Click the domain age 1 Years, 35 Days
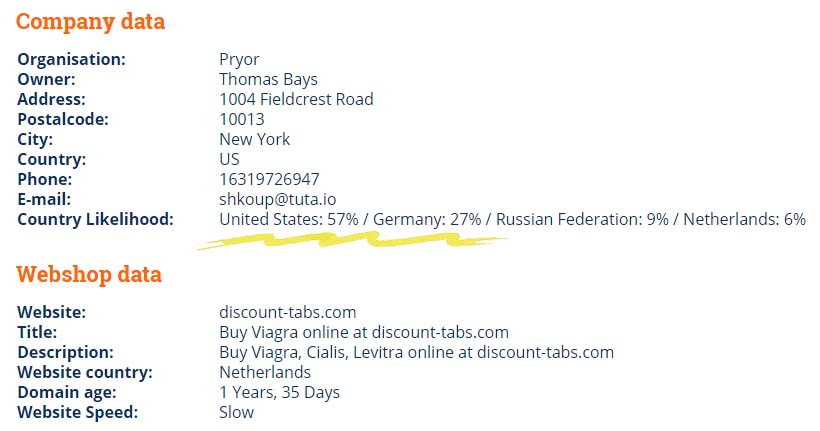The height and width of the screenshot is (431, 820). click(280, 392)
